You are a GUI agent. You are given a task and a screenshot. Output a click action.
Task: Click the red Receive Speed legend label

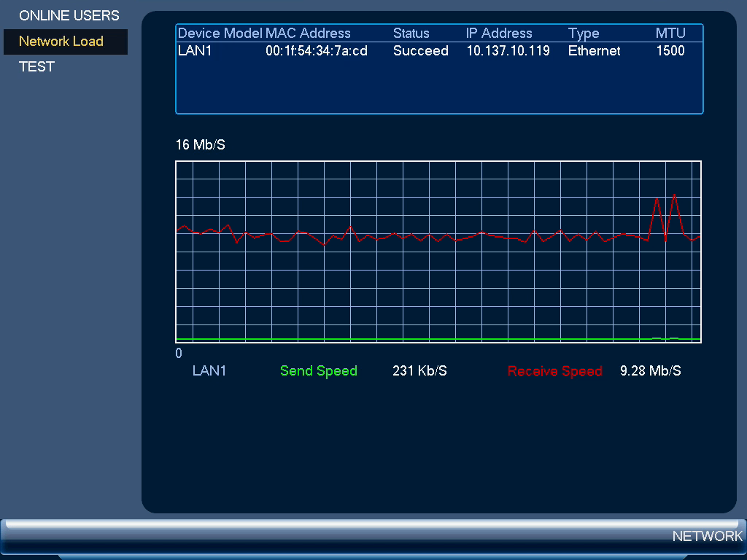click(555, 371)
